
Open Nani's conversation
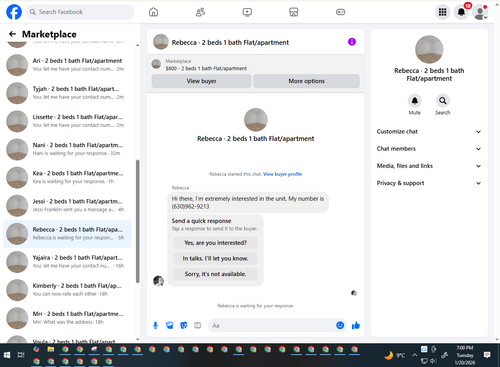coord(67,149)
